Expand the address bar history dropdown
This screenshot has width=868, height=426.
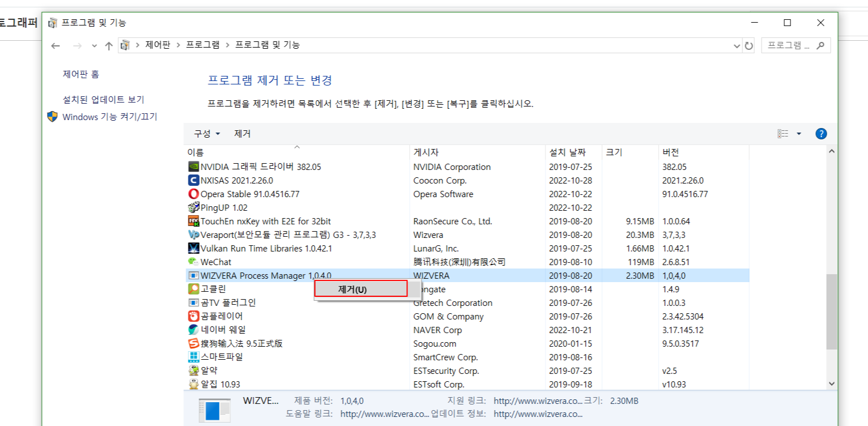point(737,46)
